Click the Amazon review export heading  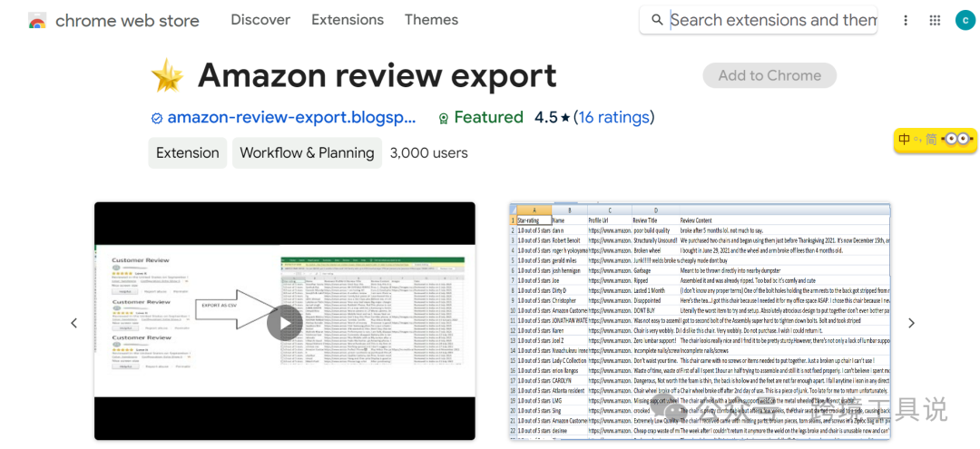click(x=377, y=75)
